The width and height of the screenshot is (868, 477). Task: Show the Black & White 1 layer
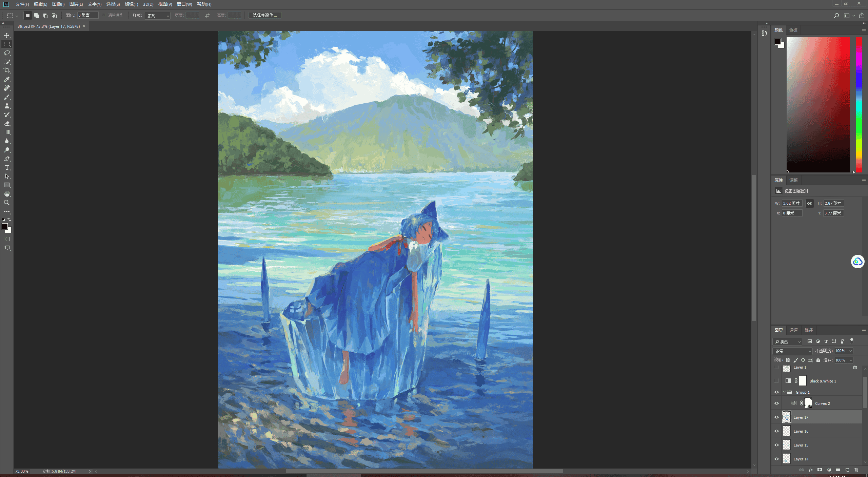pos(776,381)
